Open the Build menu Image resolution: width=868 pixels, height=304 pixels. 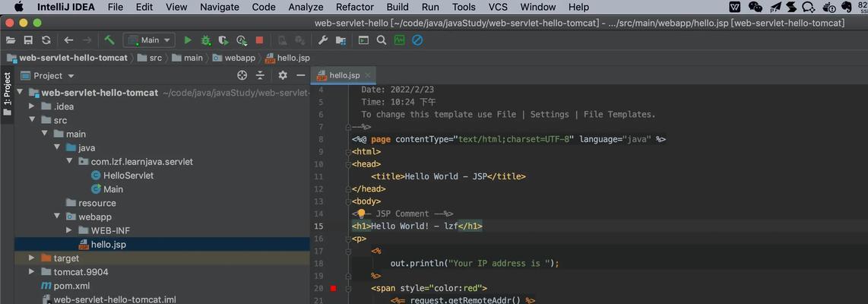pos(398,7)
